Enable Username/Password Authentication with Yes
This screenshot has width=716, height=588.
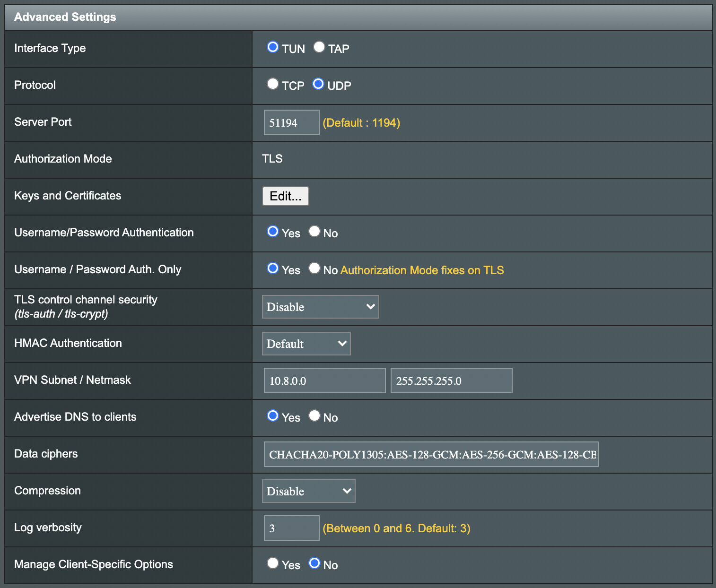tap(273, 232)
